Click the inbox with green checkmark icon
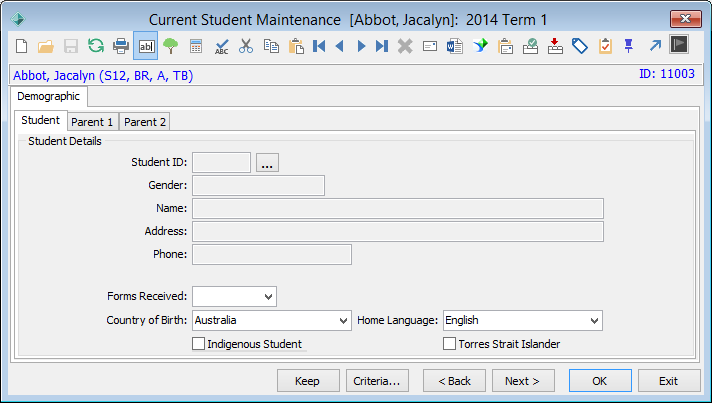The height and width of the screenshot is (403, 712). [530, 46]
